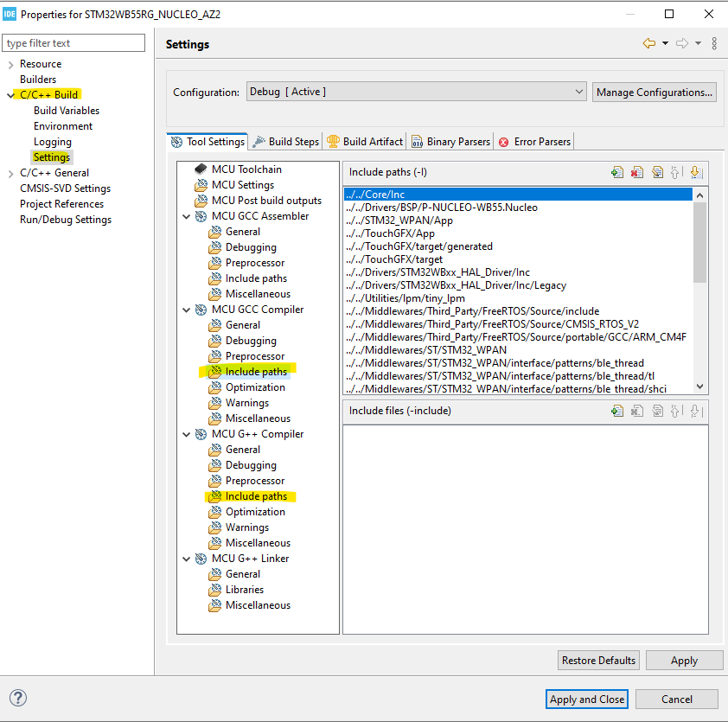Collapse the MCU GCC Assembler node
Viewport: 728px width, 722px height.
coord(186,216)
